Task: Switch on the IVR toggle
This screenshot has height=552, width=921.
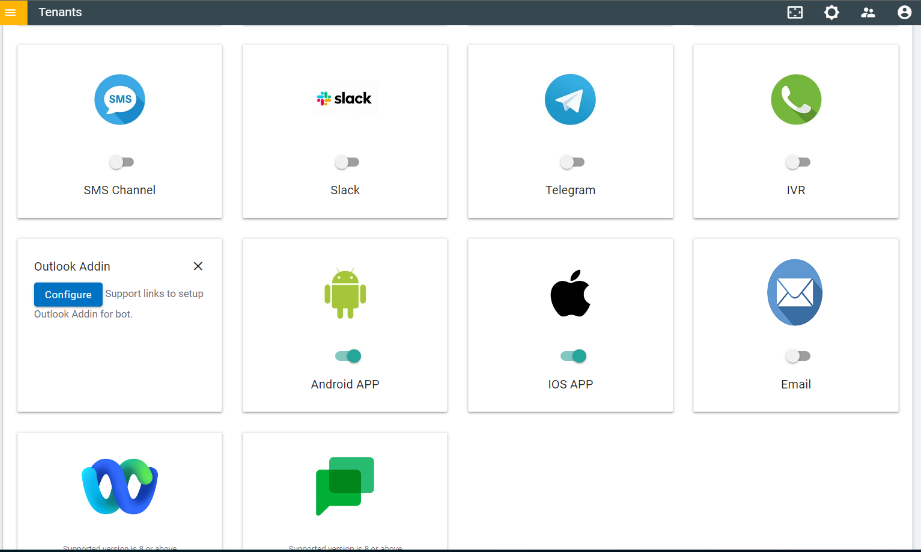Action: 798,162
